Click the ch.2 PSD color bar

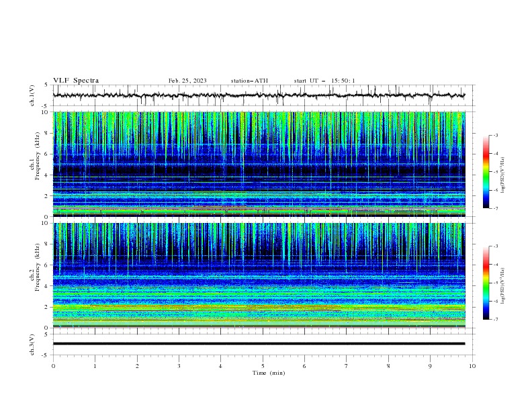[x=486, y=283]
